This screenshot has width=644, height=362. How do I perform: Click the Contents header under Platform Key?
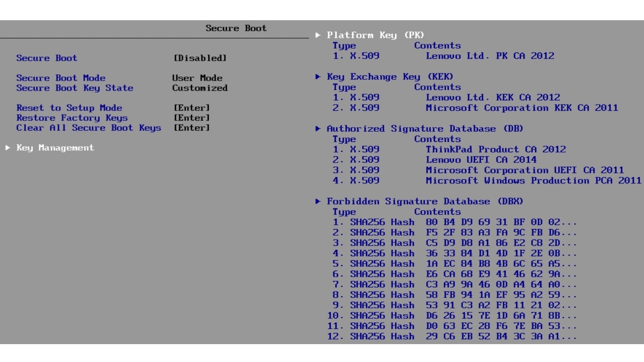point(437,45)
